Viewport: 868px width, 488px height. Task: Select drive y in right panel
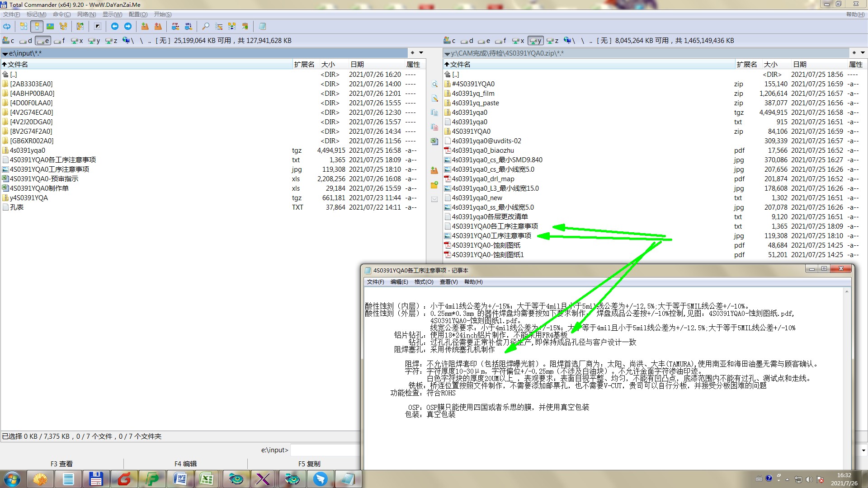coord(535,41)
